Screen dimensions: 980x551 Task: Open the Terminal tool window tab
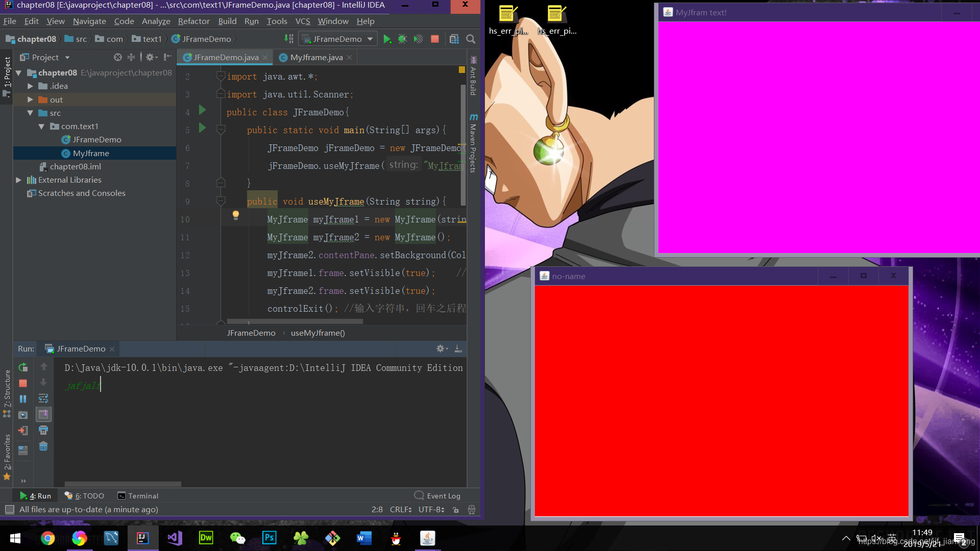(x=138, y=496)
